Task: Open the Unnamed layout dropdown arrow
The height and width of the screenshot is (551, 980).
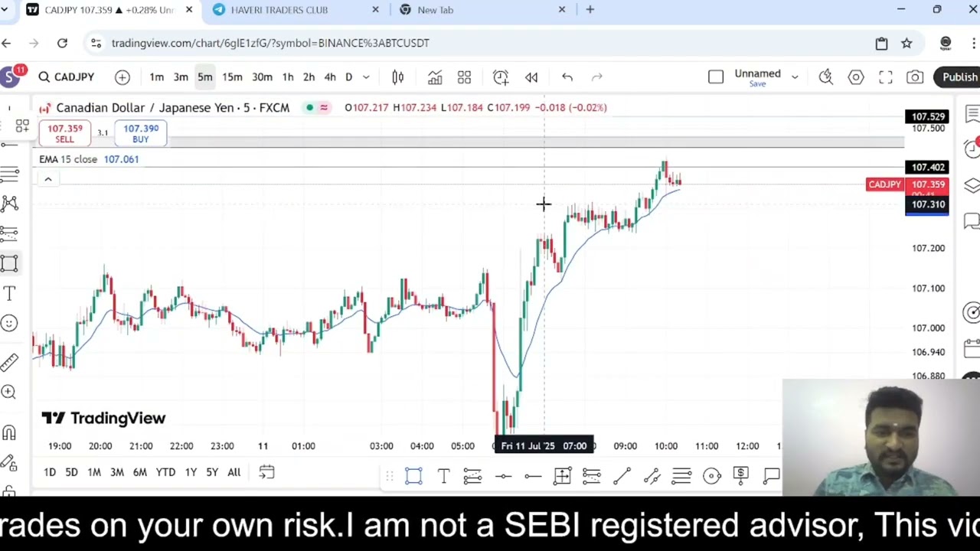Action: (795, 77)
